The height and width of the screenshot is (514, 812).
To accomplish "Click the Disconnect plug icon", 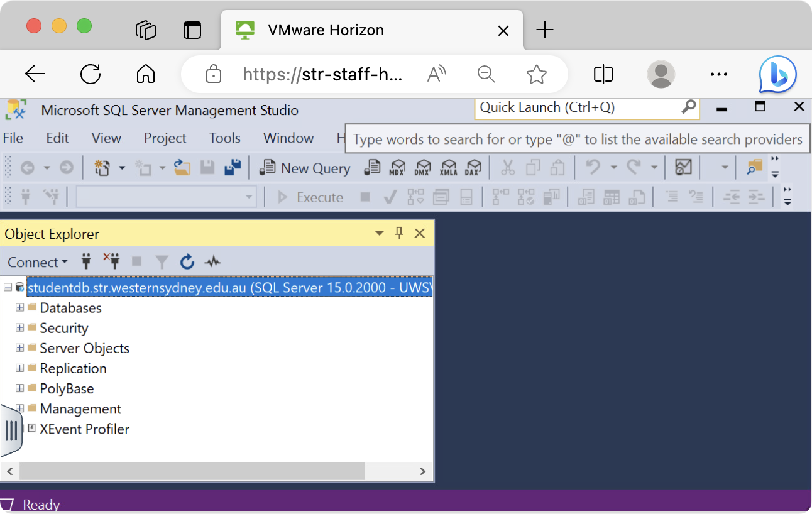I will 111,261.
